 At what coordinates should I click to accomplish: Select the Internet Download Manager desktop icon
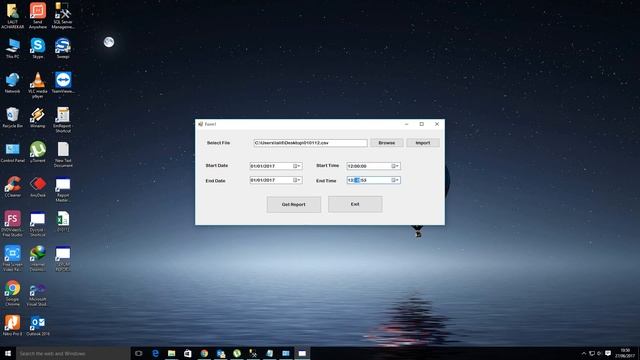pyautogui.click(x=38, y=258)
